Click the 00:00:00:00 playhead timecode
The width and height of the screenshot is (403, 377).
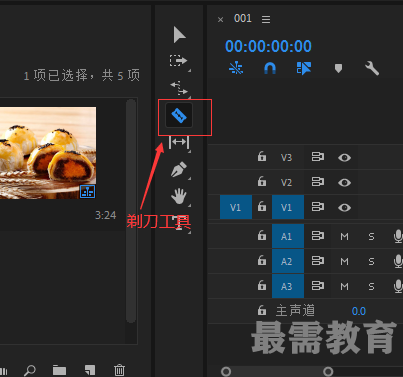tap(268, 46)
